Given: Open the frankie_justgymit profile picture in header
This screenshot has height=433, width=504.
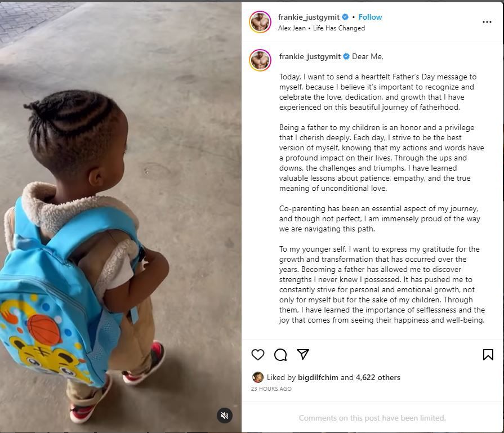Looking at the screenshot, I should pos(260,22).
